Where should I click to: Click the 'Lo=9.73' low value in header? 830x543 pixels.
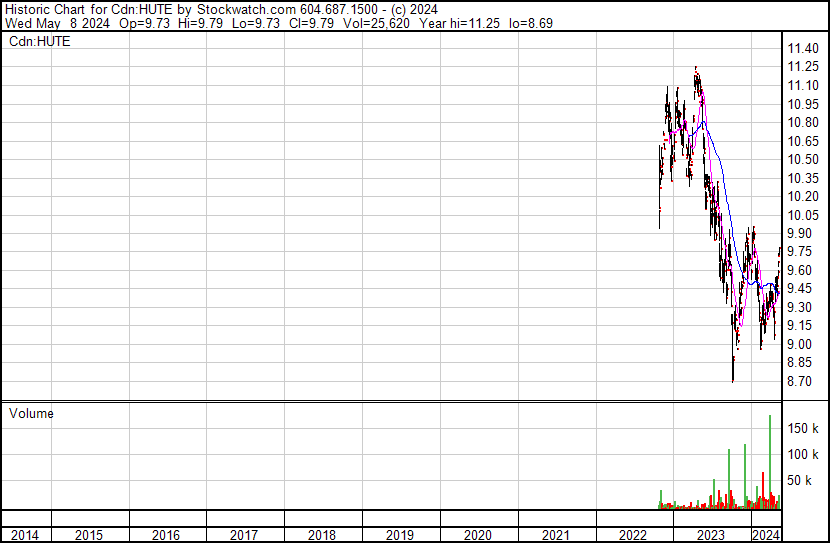click(x=256, y=23)
